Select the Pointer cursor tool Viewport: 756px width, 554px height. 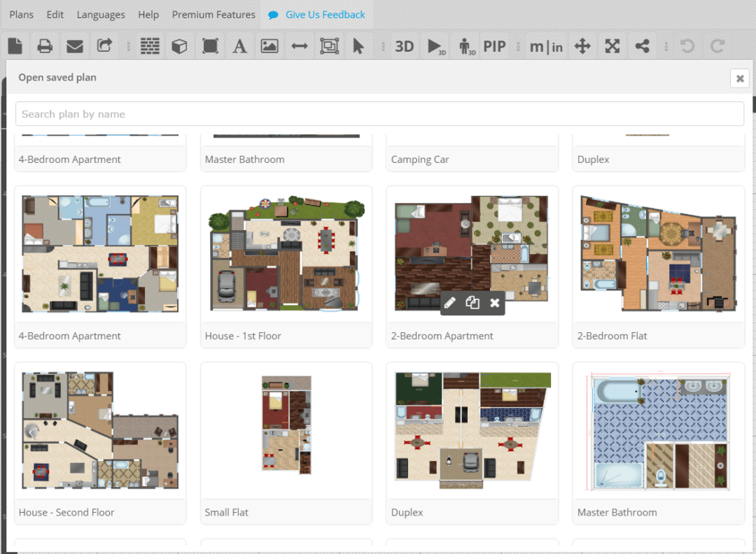(x=358, y=46)
